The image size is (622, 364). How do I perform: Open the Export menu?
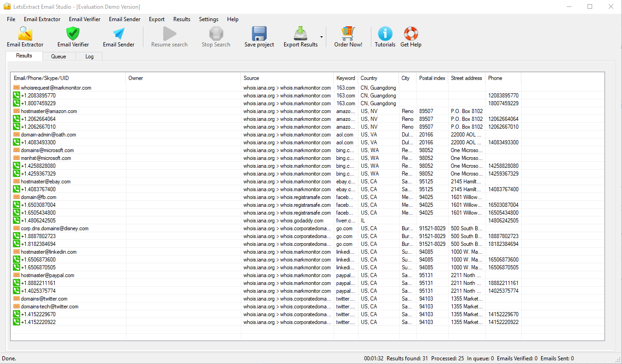(157, 19)
